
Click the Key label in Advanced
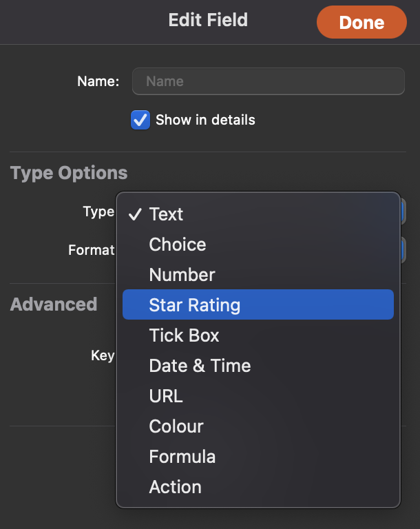coord(103,355)
